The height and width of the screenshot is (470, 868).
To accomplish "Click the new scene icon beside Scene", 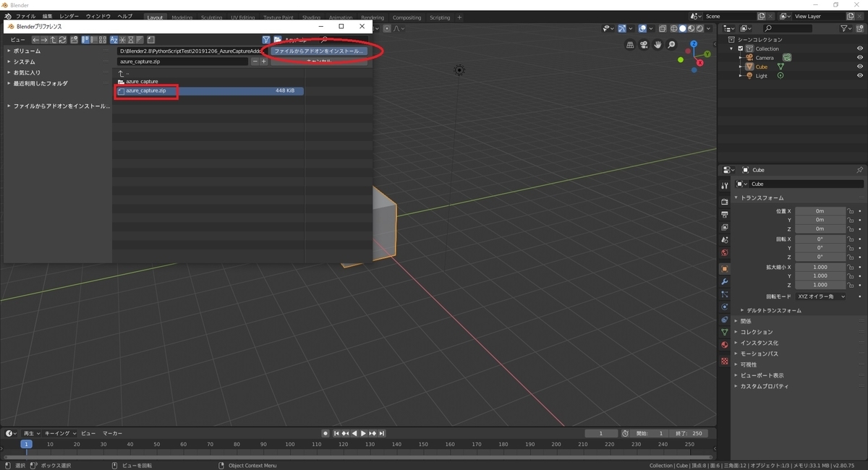I will pyautogui.click(x=762, y=16).
